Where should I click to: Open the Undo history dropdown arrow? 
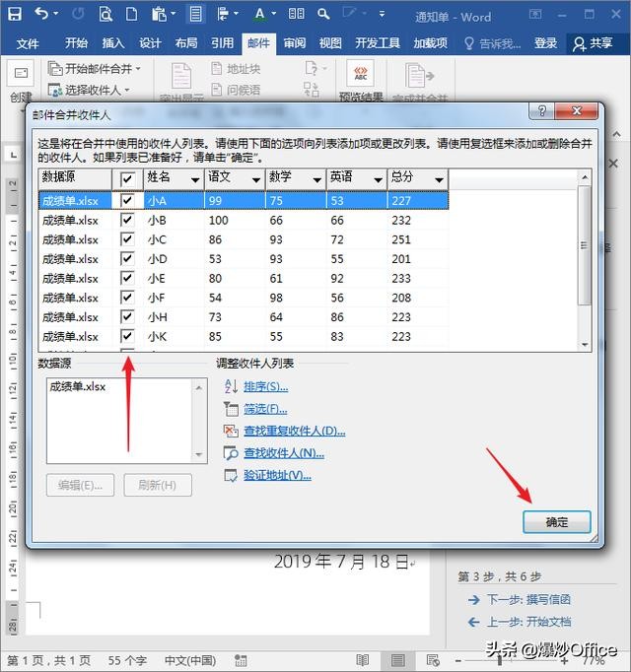click(x=56, y=14)
